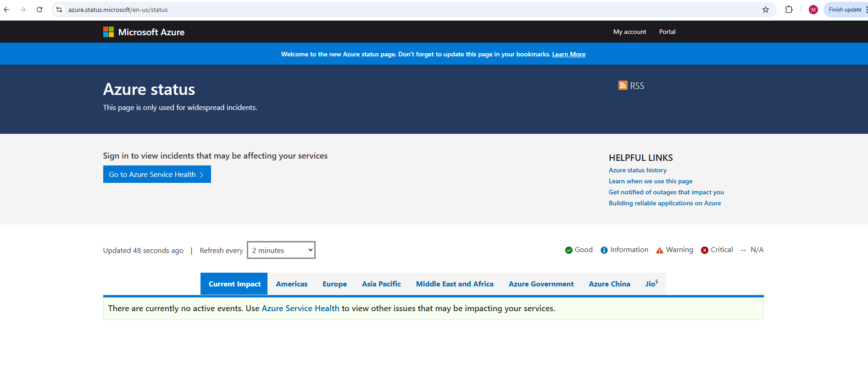Click the green Good status icon
Viewport: 868px width, 390px height.
[x=569, y=250]
